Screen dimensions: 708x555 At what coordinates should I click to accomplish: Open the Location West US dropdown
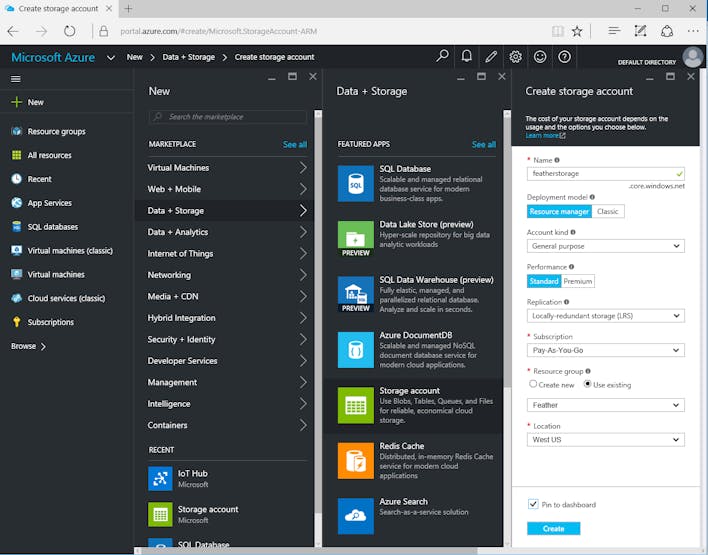pos(606,439)
